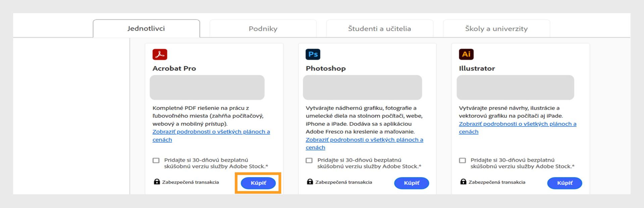The image size is (644, 208).
Task: Switch to the Jednotlivci tab
Action: point(146,28)
